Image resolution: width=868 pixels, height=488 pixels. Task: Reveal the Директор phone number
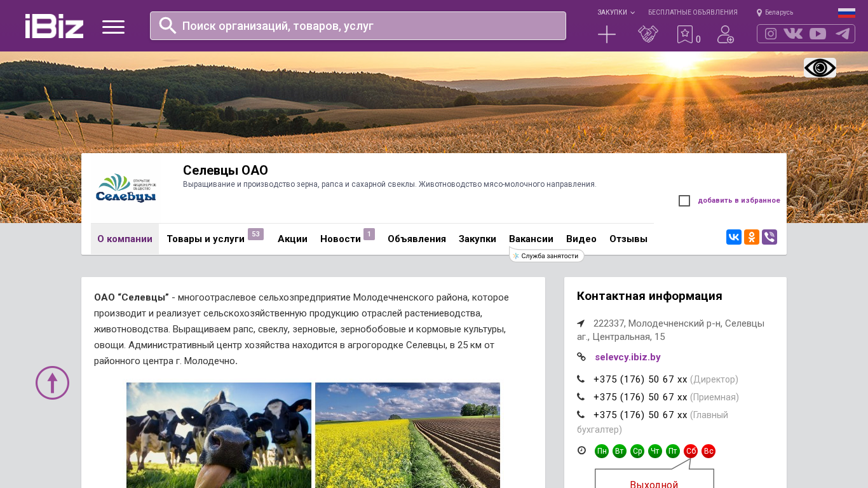(x=641, y=379)
